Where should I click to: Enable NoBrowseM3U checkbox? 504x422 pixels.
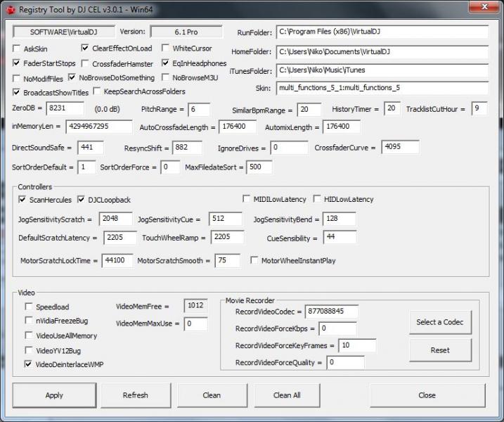coord(165,77)
